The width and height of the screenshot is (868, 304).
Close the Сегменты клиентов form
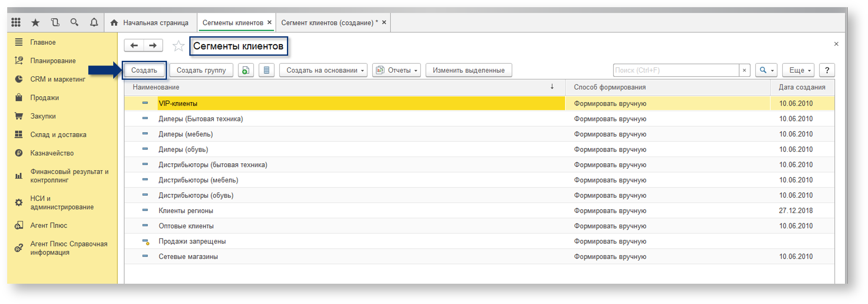tap(836, 44)
